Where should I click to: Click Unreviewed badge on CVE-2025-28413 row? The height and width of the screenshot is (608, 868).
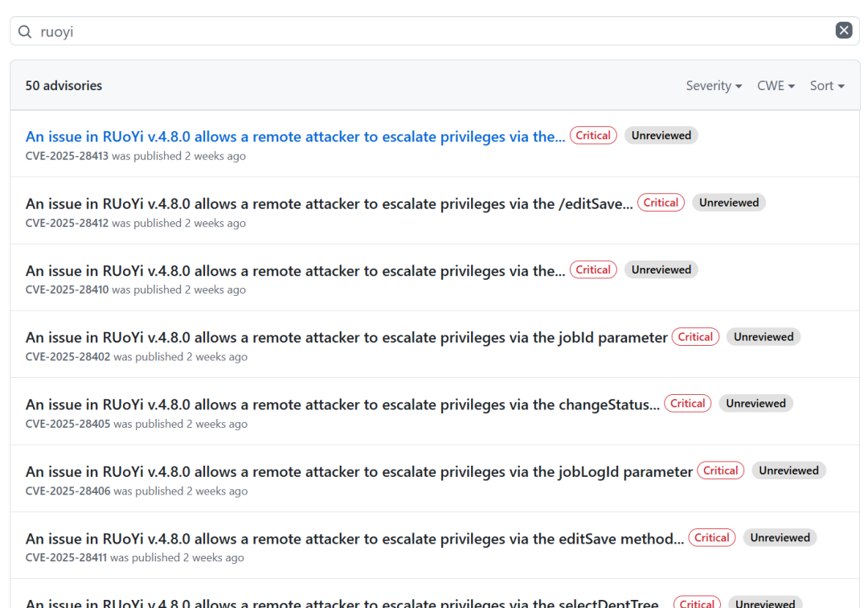[x=661, y=136]
